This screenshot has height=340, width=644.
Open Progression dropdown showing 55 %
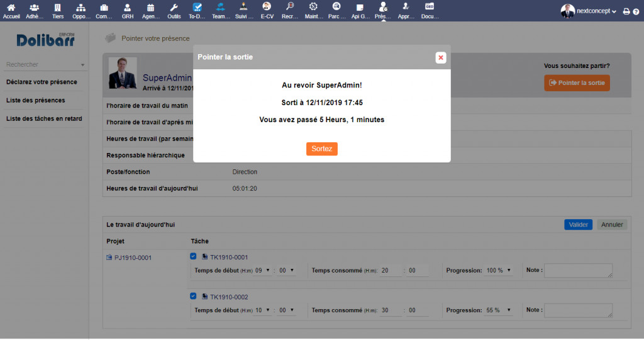[x=499, y=310]
